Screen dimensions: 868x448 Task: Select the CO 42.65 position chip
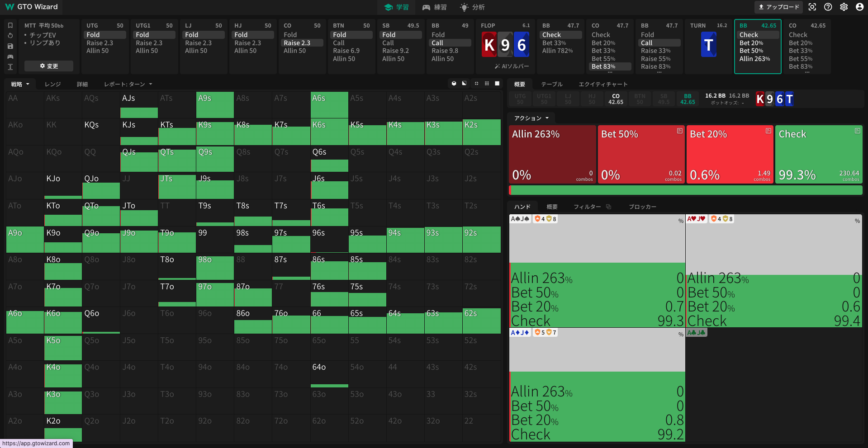[616, 99]
